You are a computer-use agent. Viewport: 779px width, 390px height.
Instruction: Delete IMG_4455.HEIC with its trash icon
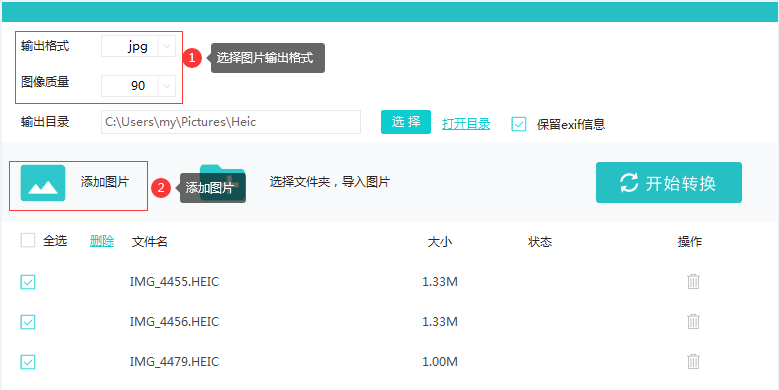tap(694, 282)
